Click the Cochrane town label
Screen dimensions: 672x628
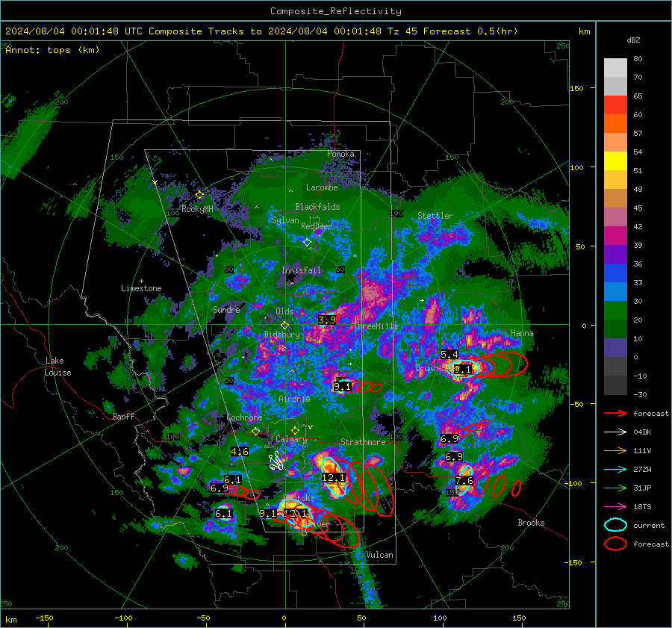coord(244,417)
